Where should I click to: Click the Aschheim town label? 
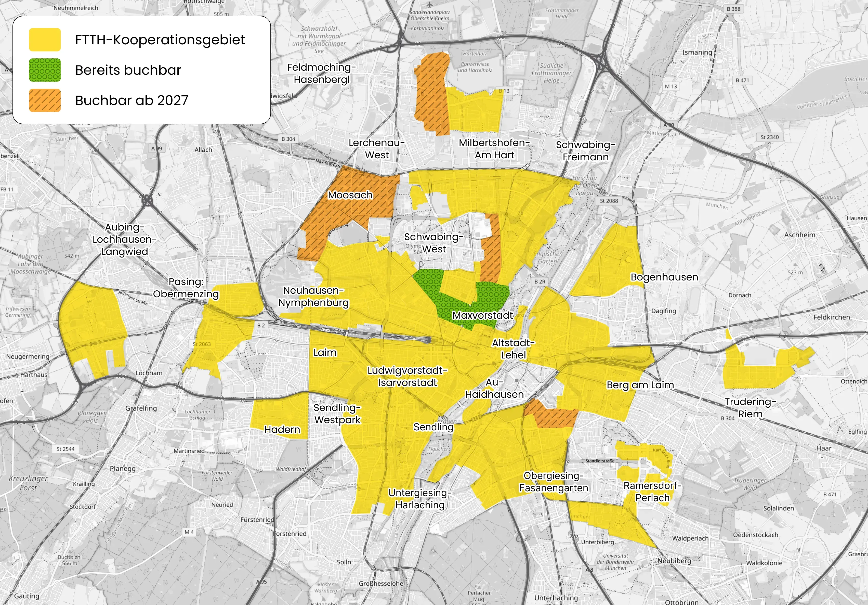[x=799, y=235]
